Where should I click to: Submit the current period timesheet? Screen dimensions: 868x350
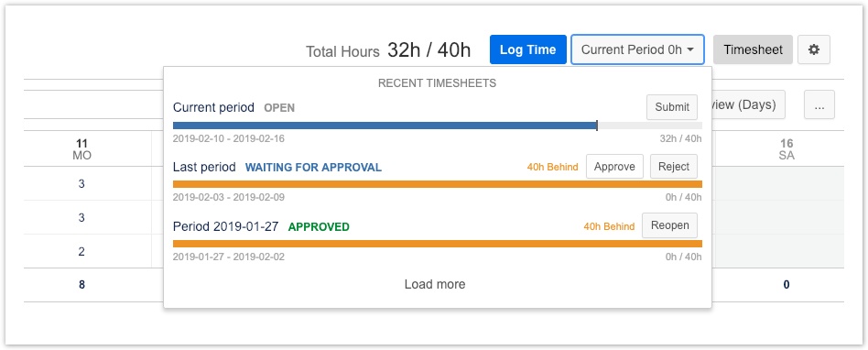click(x=672, y=107)
